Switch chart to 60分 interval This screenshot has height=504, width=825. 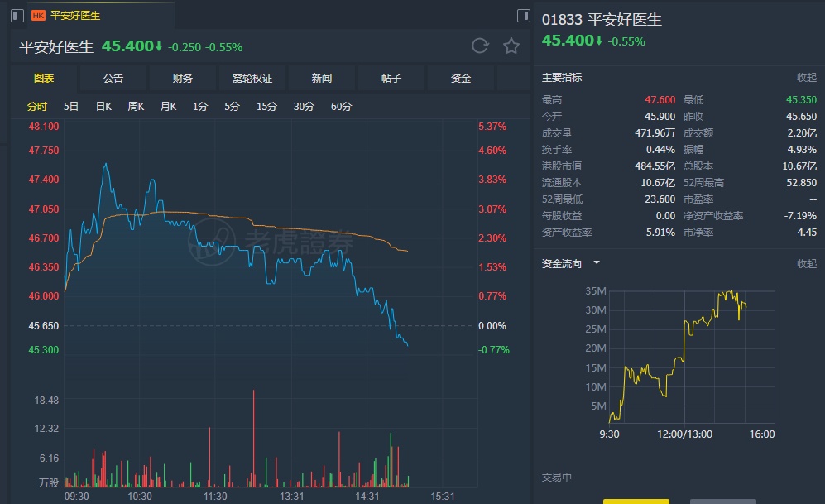pos(341,107)
